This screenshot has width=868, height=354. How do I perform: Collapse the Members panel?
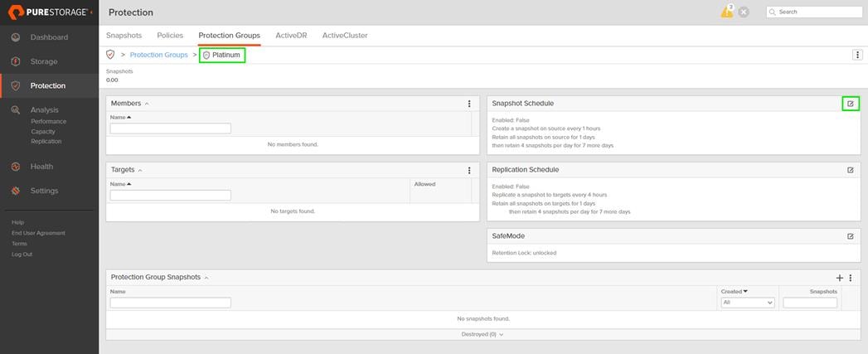[147, 104]
